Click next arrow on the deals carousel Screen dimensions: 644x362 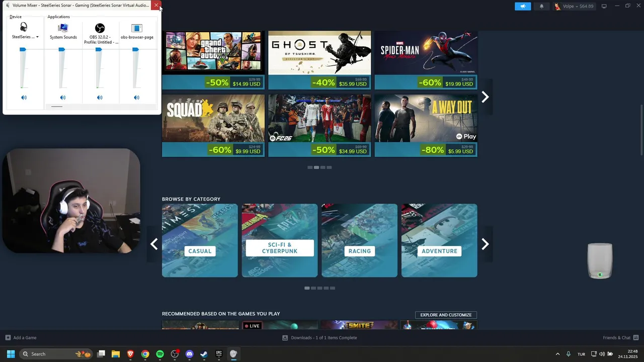pos(485,97)
